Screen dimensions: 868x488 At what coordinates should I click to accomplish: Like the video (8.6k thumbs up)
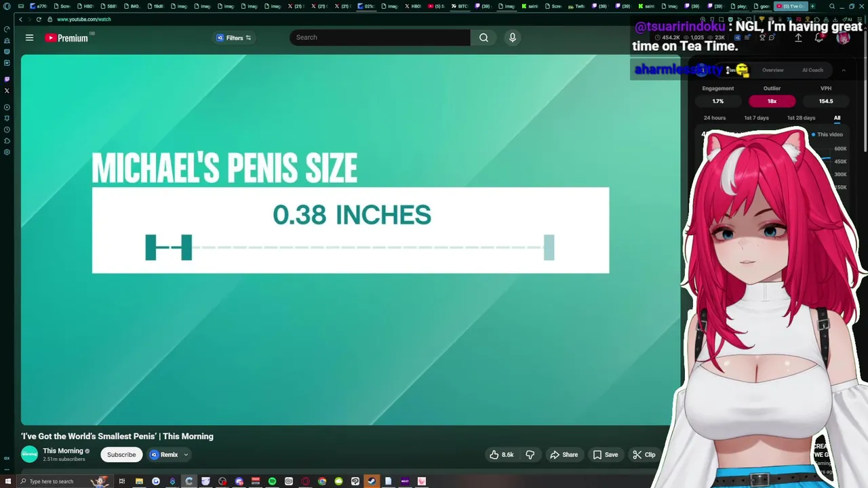click(x=501, y=455)
